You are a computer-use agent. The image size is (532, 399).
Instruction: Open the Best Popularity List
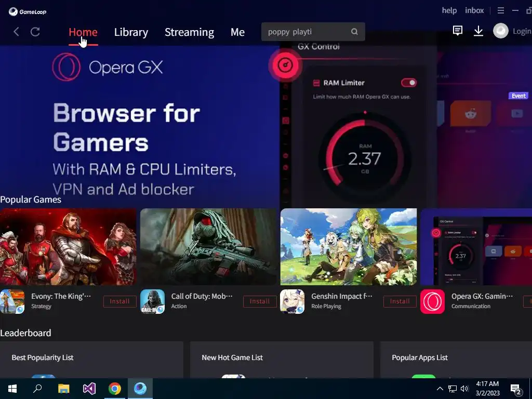tap(43, 357)
